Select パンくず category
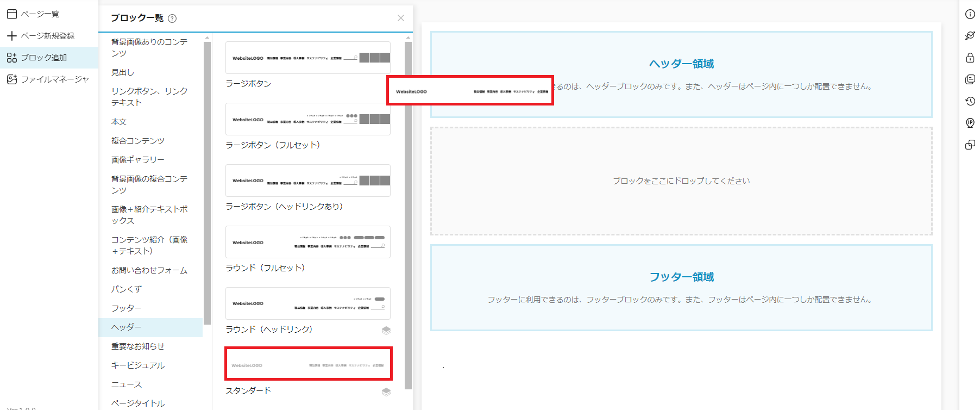The height and width of the screenshot is (410, 980). click(150, 289)
